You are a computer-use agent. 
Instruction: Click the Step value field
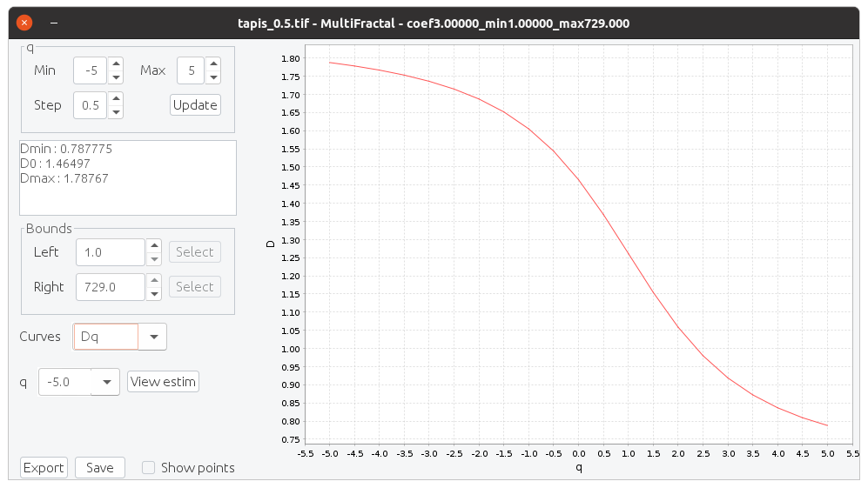point(90,105)
